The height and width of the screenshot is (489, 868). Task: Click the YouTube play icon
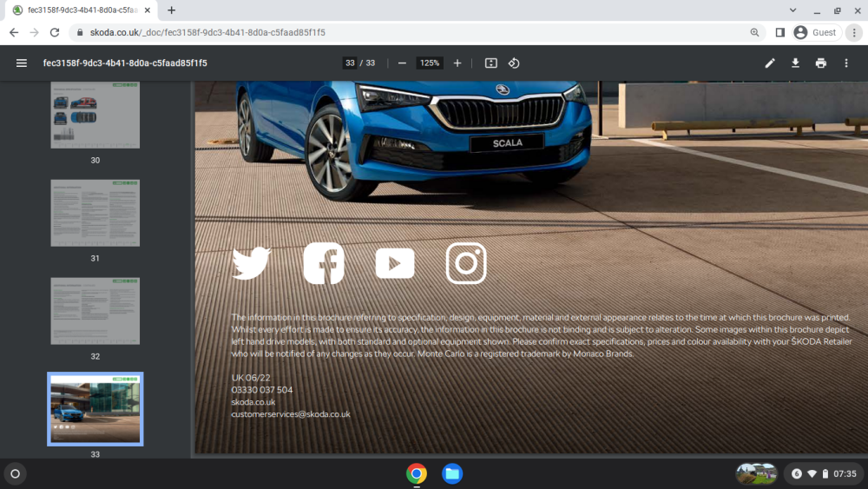(395, 263)
